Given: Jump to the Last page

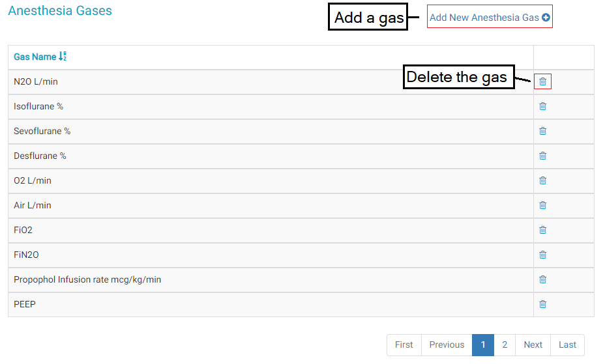Looking at the screenshot, I should pyautogui.click(x=567, y=345).
